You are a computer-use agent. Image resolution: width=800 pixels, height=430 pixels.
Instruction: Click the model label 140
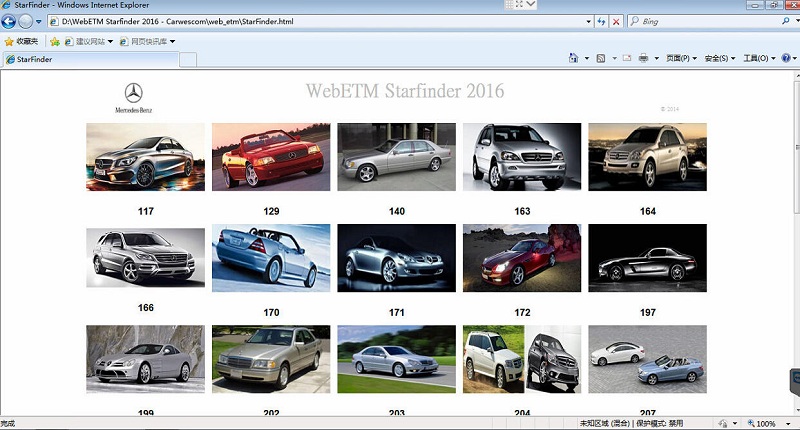coord(396,211)
